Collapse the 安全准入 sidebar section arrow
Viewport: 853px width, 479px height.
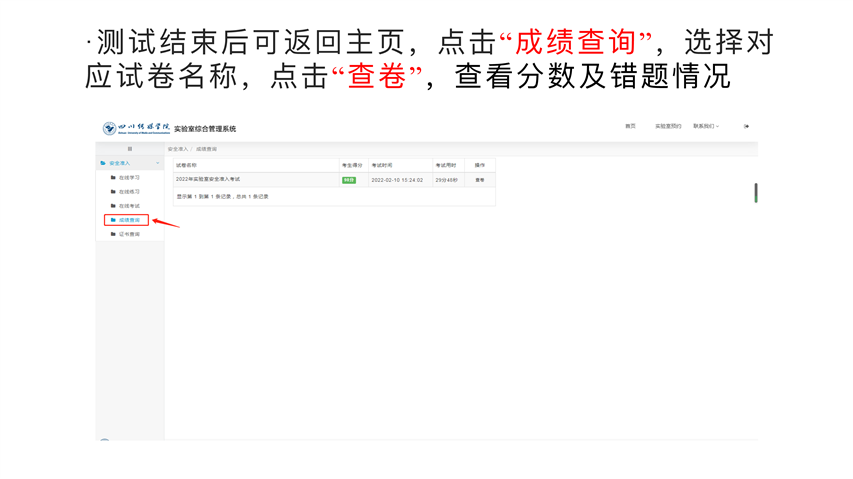pyautogui.click(x=157, y=163)
